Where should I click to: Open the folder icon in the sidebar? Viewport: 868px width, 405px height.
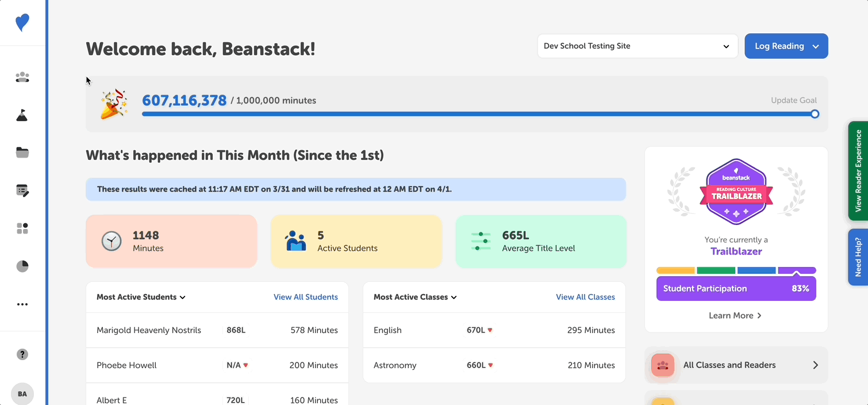[22, 152]
